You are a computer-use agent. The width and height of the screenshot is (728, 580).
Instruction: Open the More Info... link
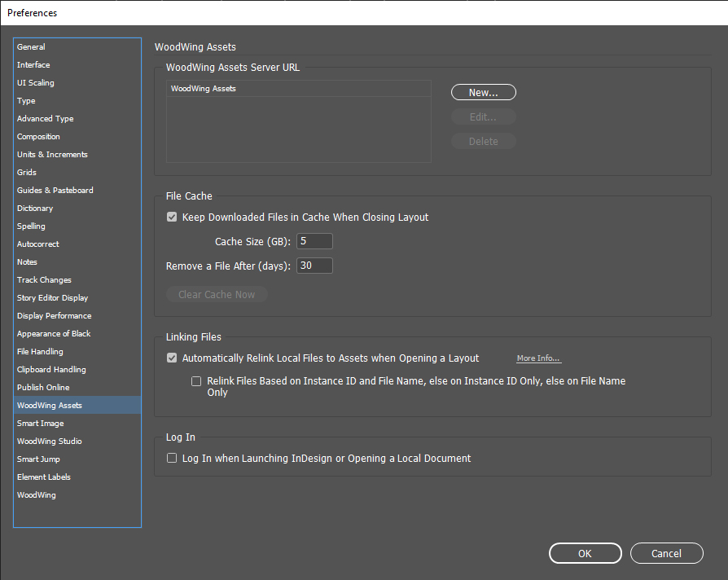tap(538, 358)
